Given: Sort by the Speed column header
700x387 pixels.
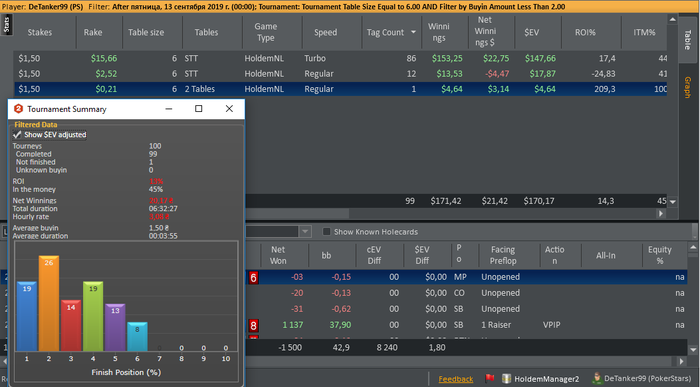Looking at the screenshot, I should [325, 32].
